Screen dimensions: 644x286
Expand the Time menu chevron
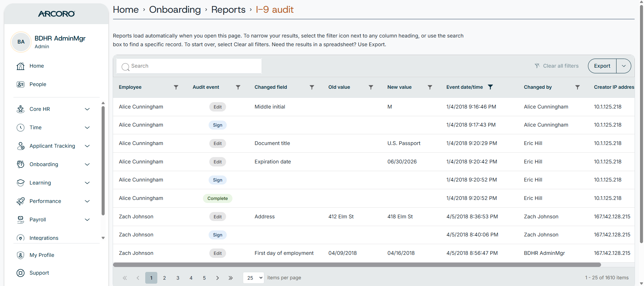coord(87,128)
